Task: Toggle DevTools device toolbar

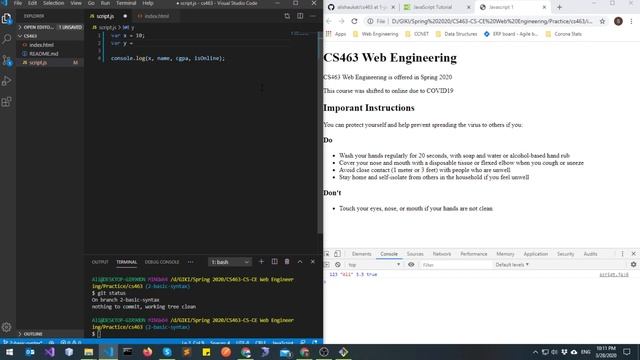Action: coord(337,254)
